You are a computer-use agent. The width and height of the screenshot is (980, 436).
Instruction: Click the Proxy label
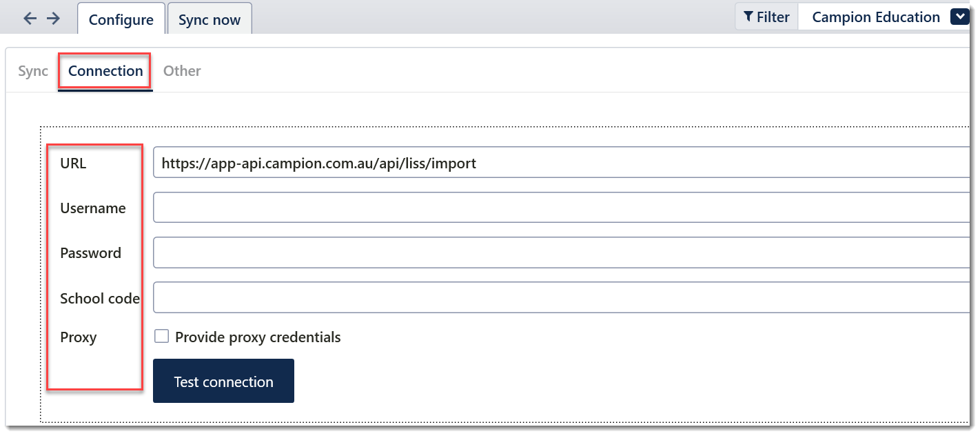tap(79, 337)
